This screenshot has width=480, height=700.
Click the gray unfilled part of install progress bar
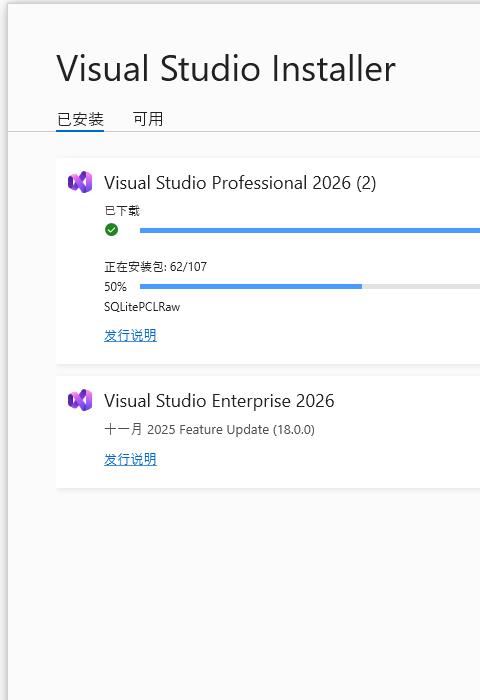pos(421,286)
